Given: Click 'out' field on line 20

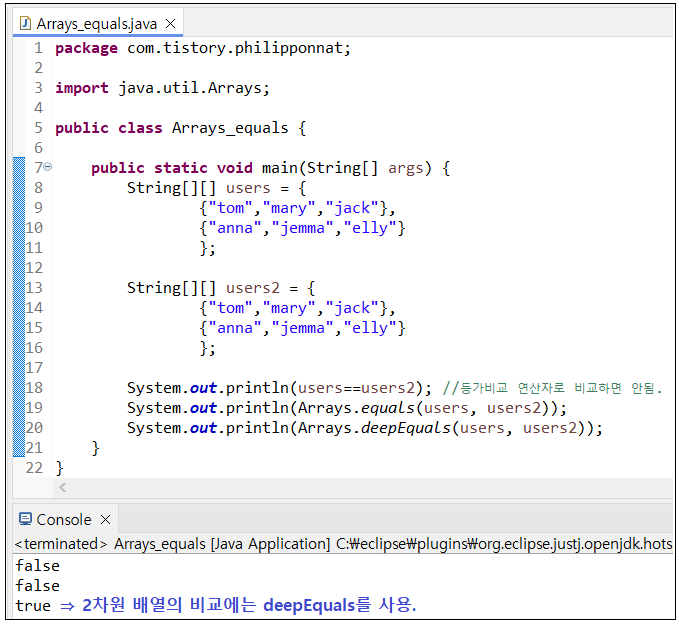Looking at the screenshot, I should 203,428.
